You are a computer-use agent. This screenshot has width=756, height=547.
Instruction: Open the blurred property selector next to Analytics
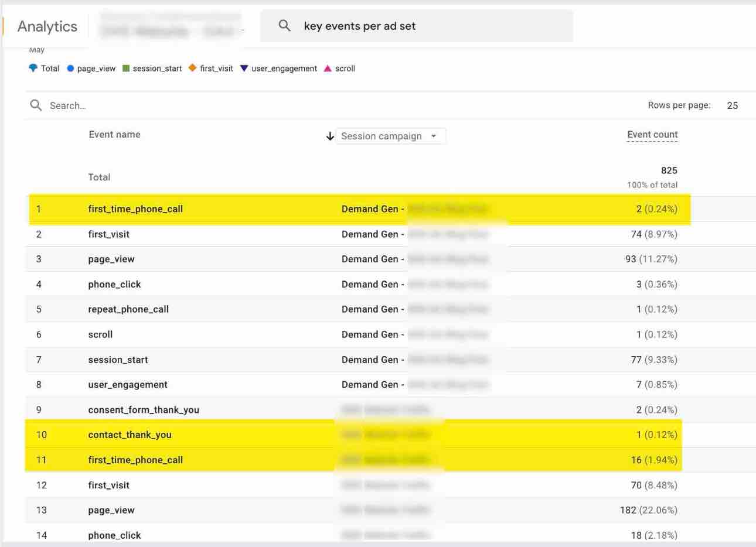[172, 26]
